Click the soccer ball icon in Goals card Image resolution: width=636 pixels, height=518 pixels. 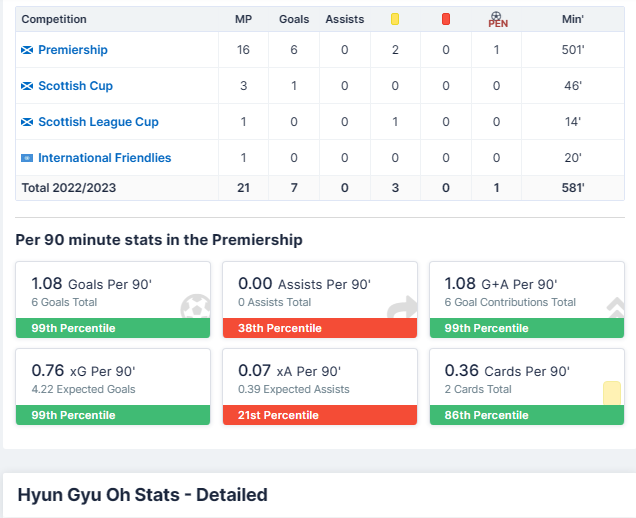click(x=195, y=307)
